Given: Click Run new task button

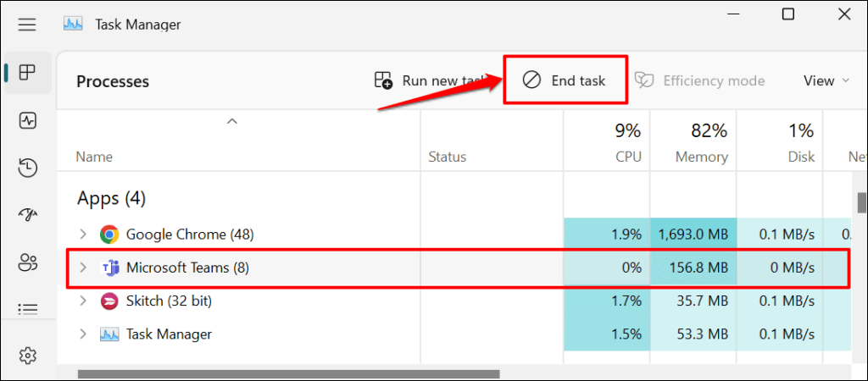Looking at the screenshot, I should (x=430, y=80).
